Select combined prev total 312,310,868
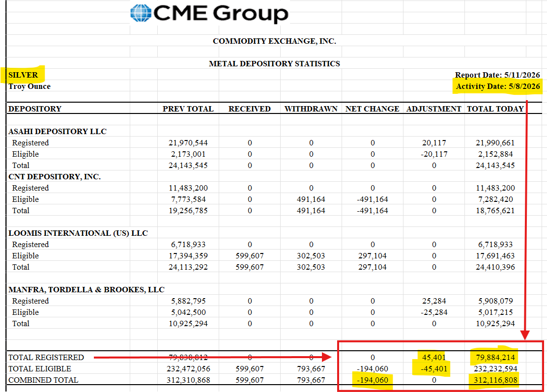547x392 pixels. pyautogui.click(x=188, y=380)
